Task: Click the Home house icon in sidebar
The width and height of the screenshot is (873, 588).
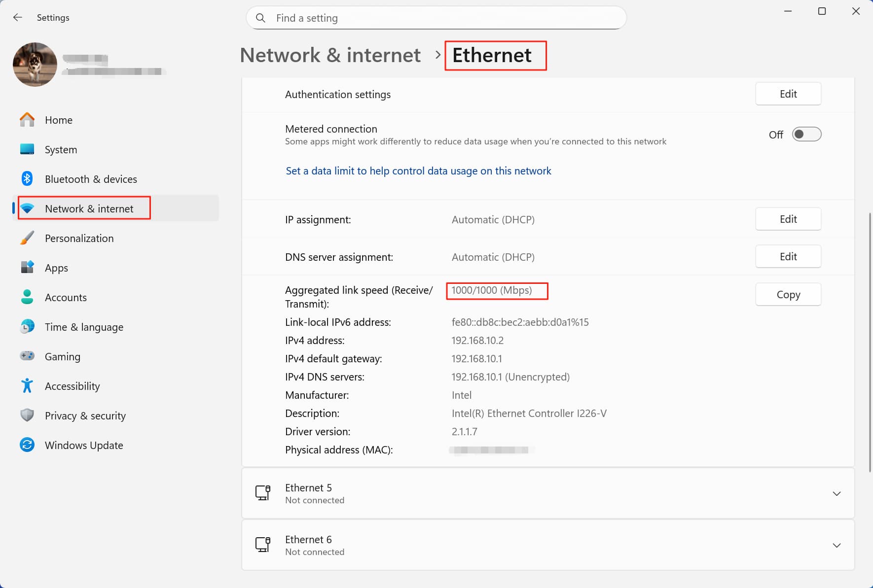Action: click(x=27, y=120)
